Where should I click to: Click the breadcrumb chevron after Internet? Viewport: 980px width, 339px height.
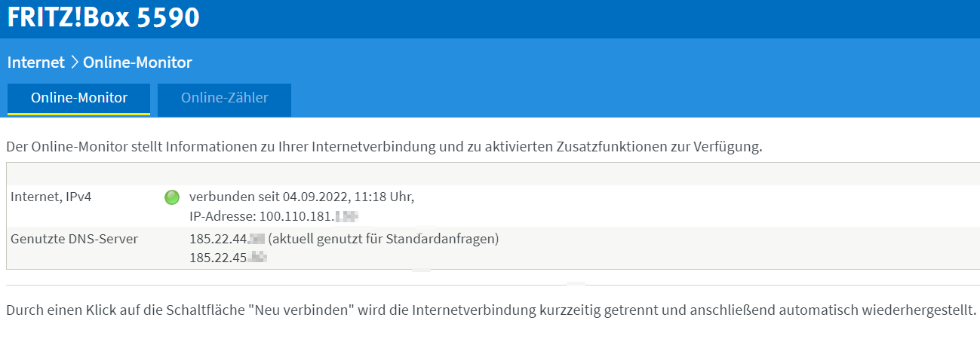(x=74, y=63)
